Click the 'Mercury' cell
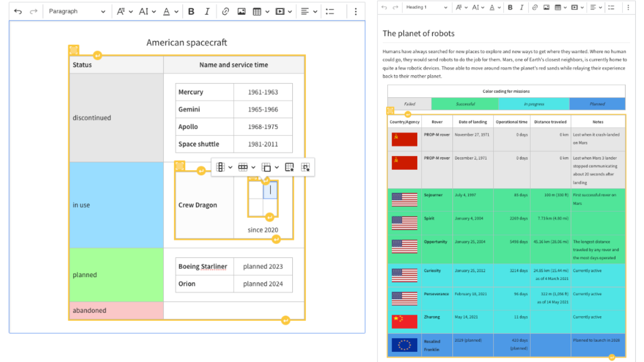 [x=204, y=92]
